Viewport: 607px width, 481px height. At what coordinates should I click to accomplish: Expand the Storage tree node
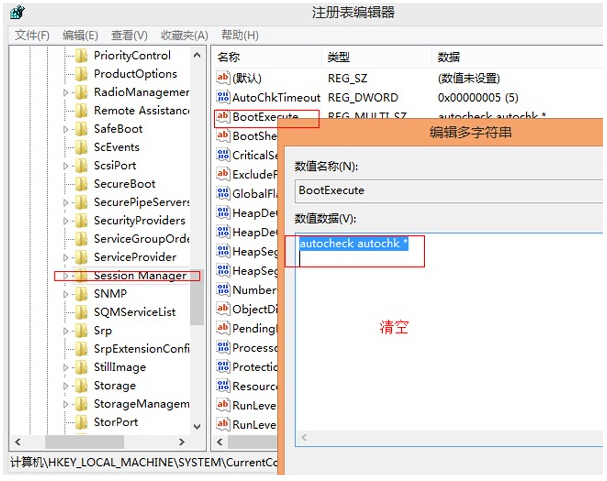pos(65,386)
